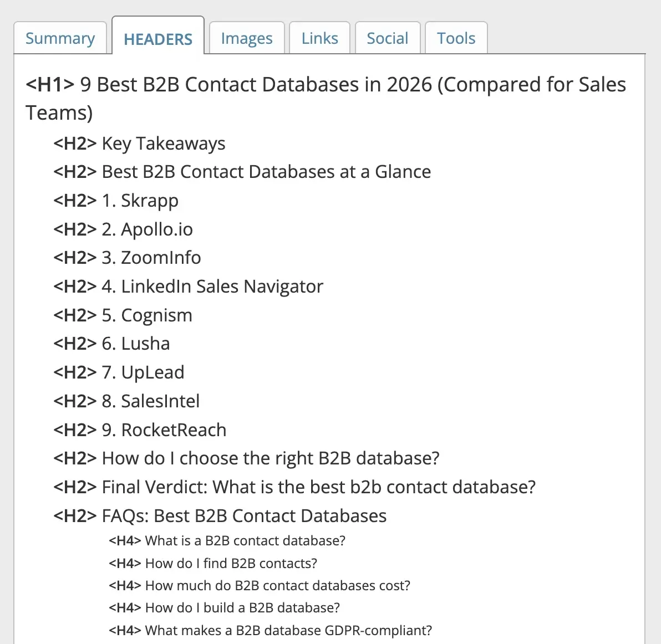Image resolution: width=661 pixels, height=644 pixels.
Task: Select the Images tab
Action: (x=246, y=38)
